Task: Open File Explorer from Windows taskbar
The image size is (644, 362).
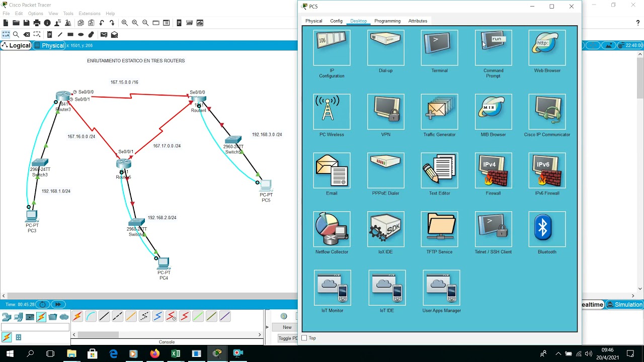Action: pyautogui.click(x=71, y=354)
